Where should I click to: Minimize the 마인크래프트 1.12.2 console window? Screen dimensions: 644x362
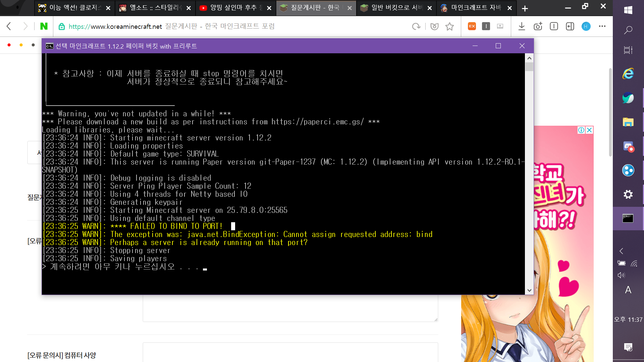tap(475, 46)
